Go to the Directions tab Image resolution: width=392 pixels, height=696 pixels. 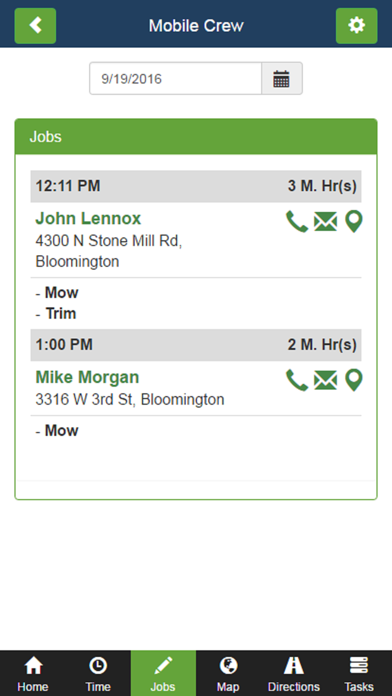coord(293,673)
